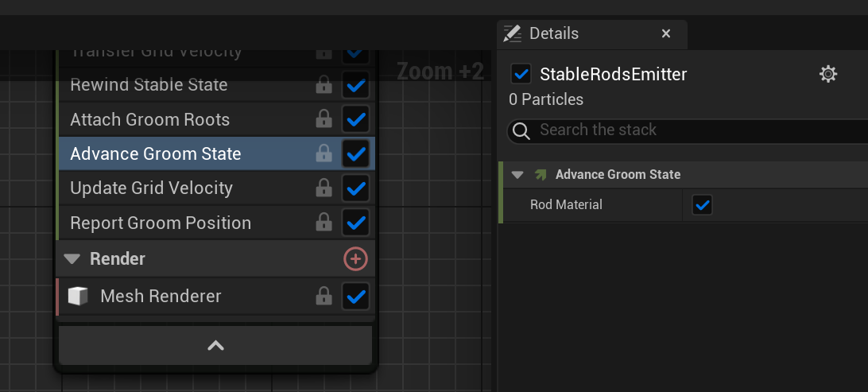Switch to the Details tab
The image size is (868, 392).
(x=554, y=34)
